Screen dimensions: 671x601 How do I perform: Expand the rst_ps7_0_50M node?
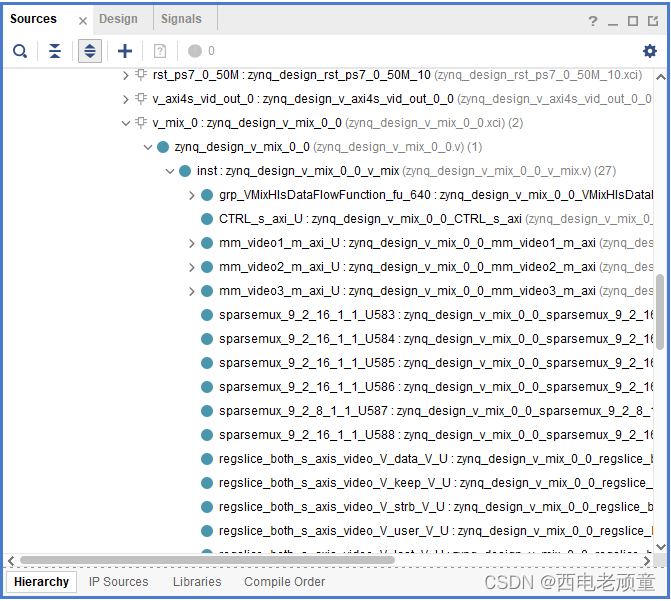coord(125,76)
